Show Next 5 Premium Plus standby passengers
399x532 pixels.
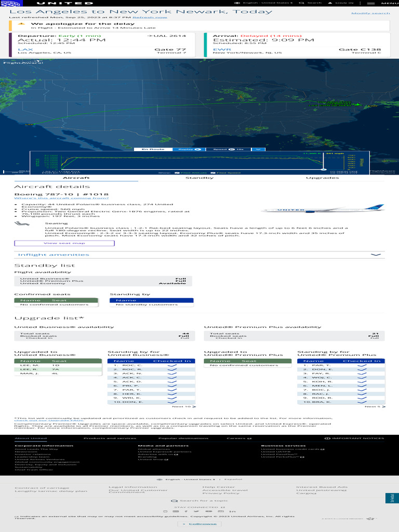(375, 406)
